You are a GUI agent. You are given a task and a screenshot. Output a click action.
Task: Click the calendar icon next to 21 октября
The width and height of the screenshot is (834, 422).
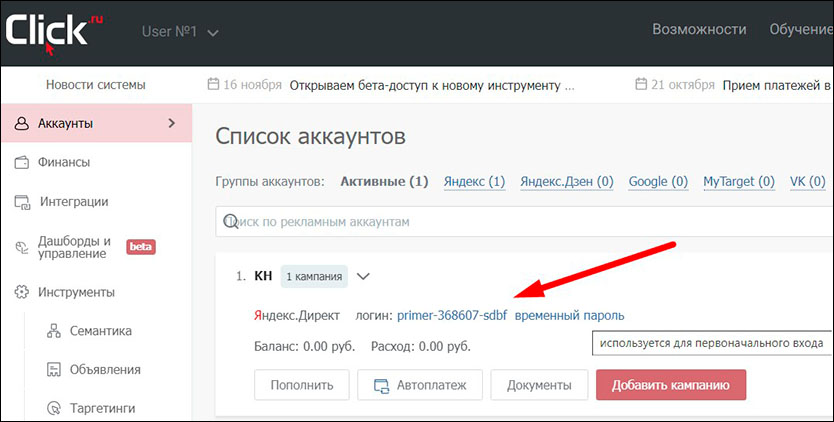point(641,84)
